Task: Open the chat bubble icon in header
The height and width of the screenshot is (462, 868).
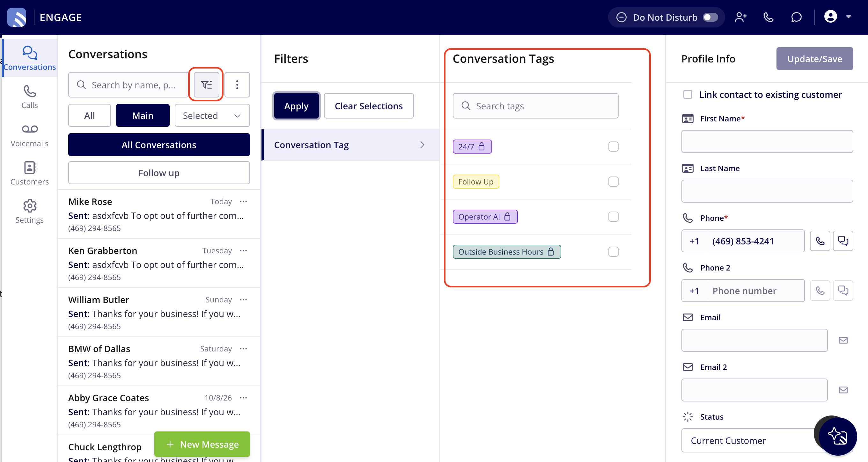Action: (796, 17)
